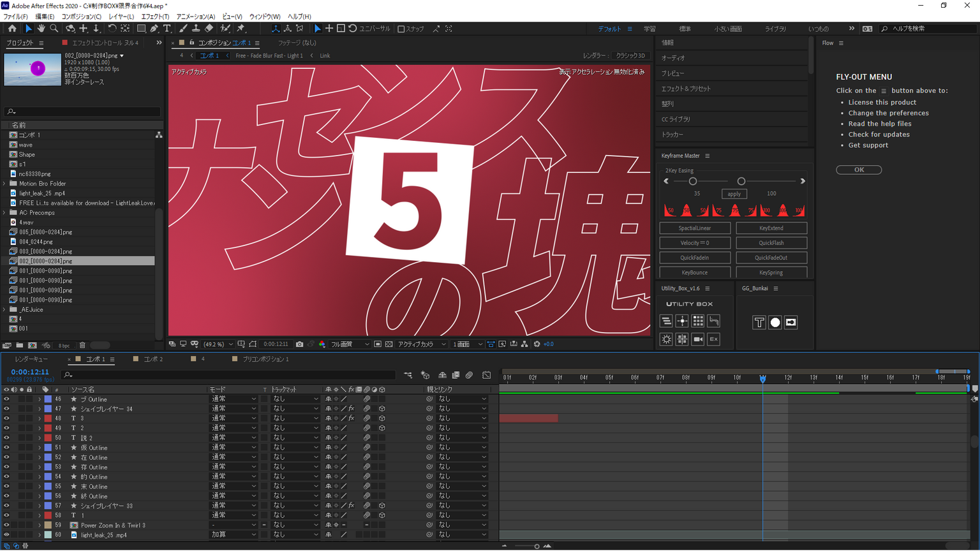
Task: Open the Effect (エフェクト) menu
Action: click(155, 17)
